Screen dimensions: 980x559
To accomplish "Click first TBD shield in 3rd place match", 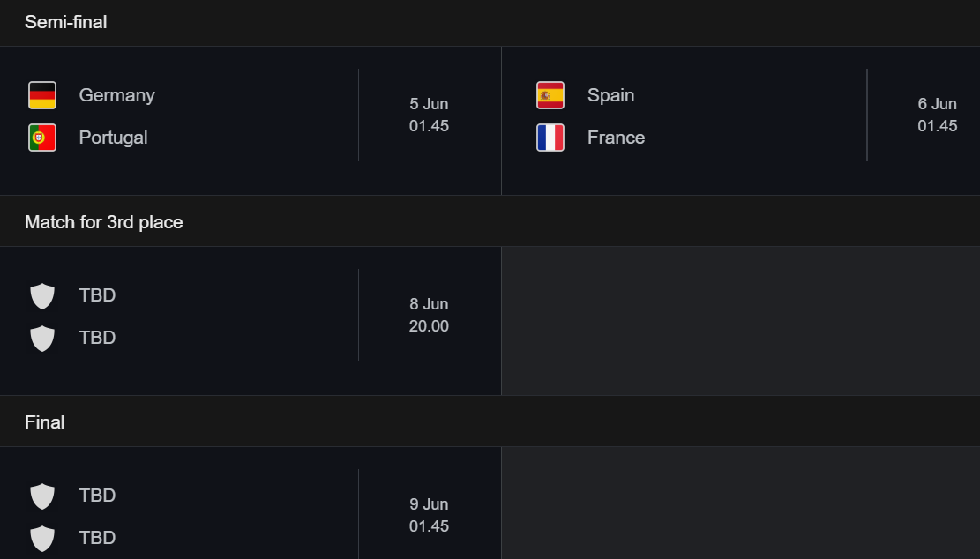I will point(42,295).
